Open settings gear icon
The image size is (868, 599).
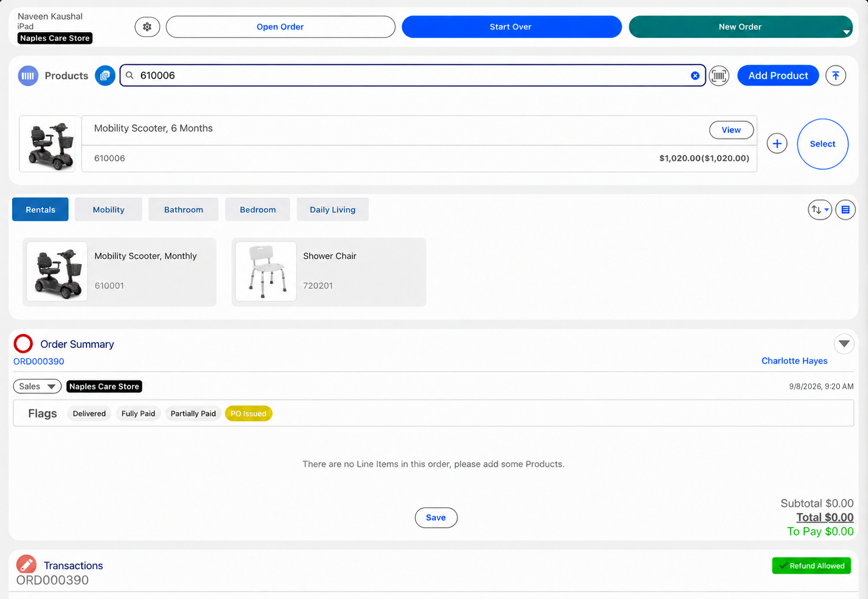point(147,26)
